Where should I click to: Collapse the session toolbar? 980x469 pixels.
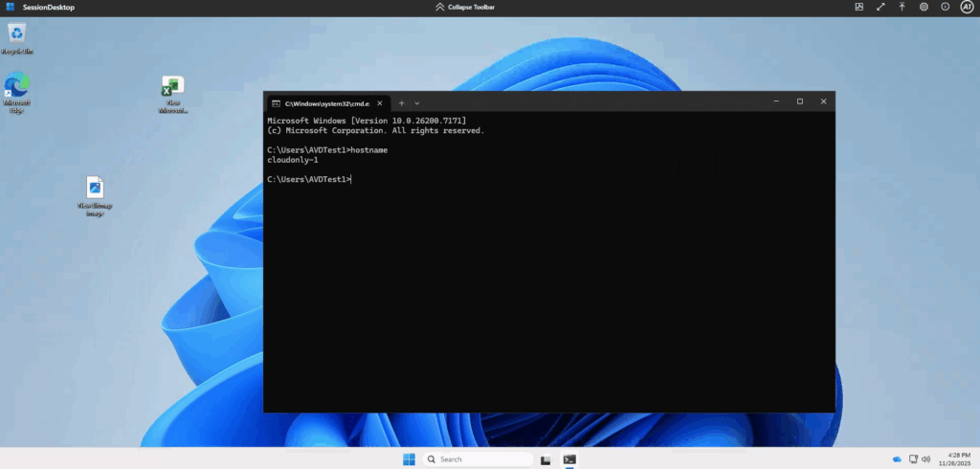(x=465, y=7)
